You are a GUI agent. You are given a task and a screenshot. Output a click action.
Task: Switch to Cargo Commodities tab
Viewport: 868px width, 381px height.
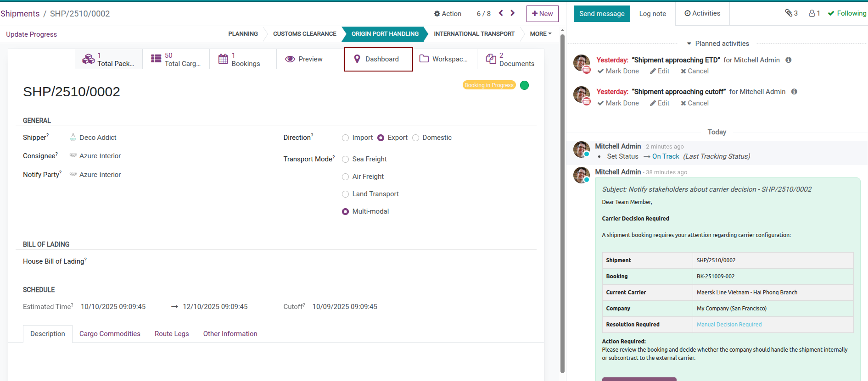point(110,334)
